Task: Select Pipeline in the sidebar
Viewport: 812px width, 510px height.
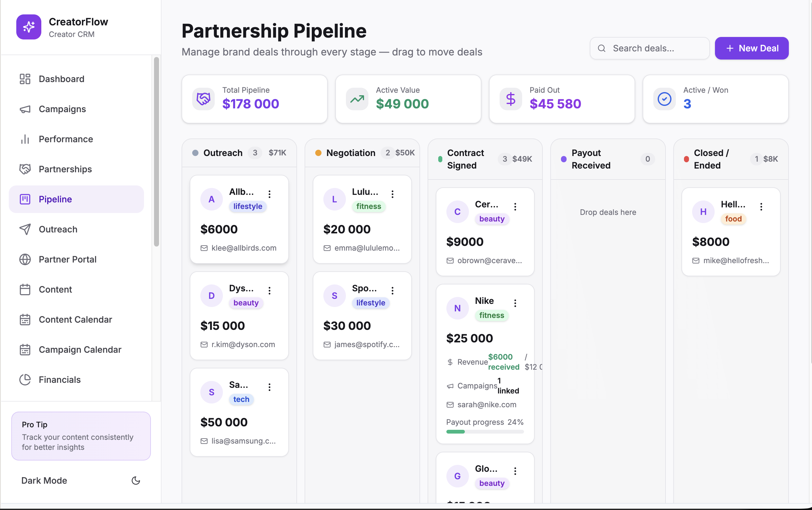Action: coord(76,199)
